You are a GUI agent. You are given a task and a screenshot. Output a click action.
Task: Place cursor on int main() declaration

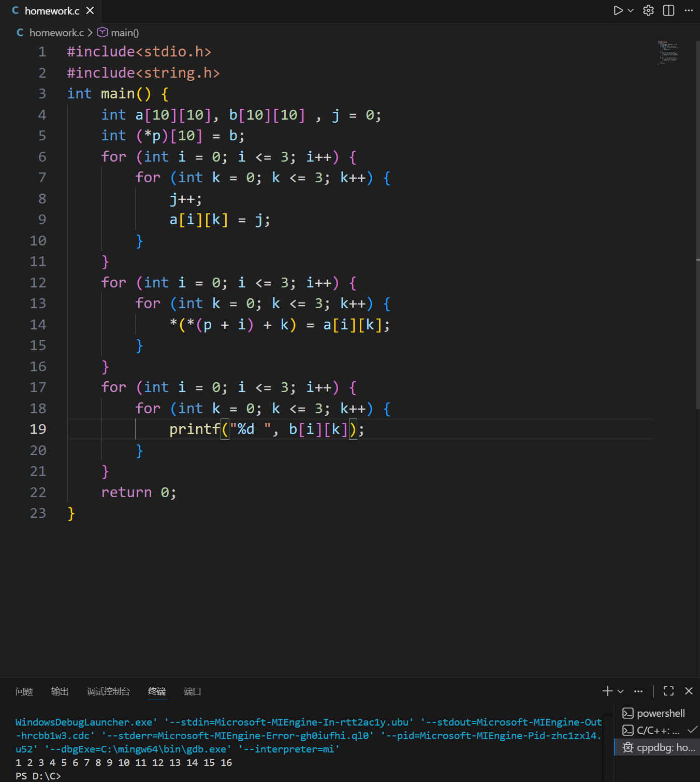pyautogui.click(x=118, y=94)
